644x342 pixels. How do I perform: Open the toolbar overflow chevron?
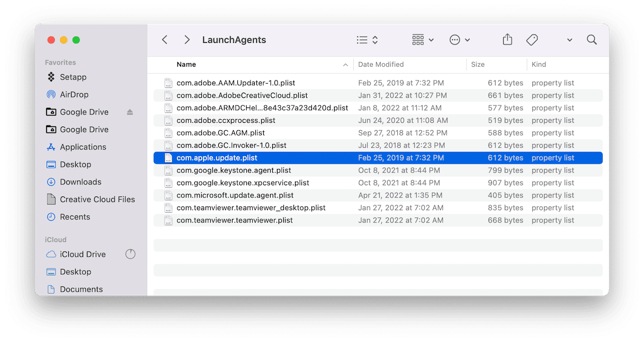569,40
